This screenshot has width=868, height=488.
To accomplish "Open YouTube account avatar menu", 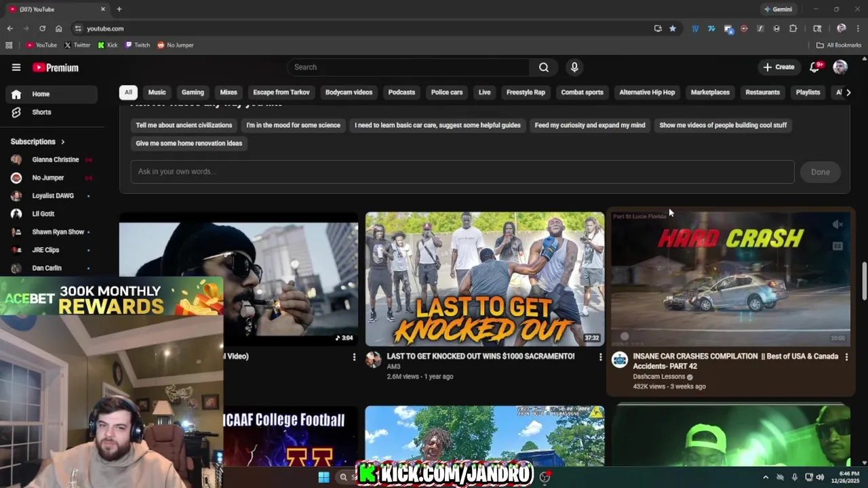I will coord(840,66).
